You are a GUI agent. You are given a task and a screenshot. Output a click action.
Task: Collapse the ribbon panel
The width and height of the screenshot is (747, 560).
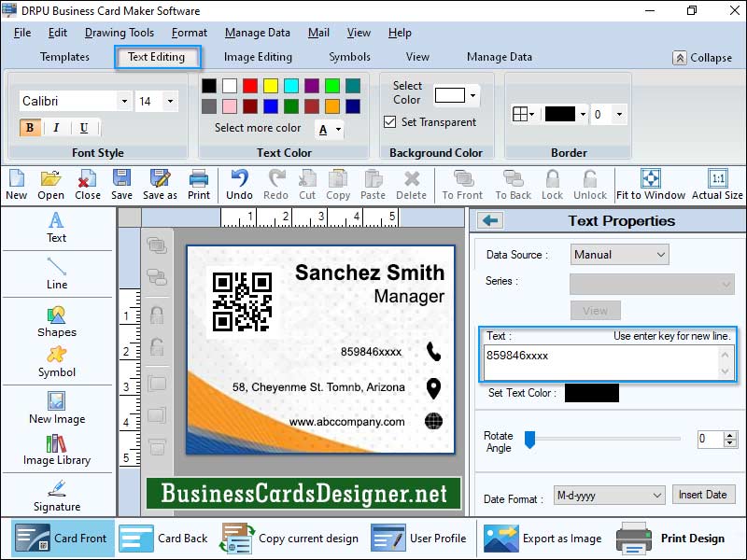[x=703, y=58]
